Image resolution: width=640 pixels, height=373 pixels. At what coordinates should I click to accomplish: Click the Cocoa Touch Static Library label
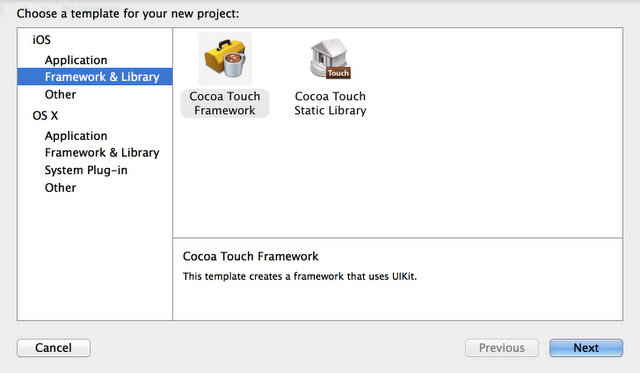coord(330,103)
